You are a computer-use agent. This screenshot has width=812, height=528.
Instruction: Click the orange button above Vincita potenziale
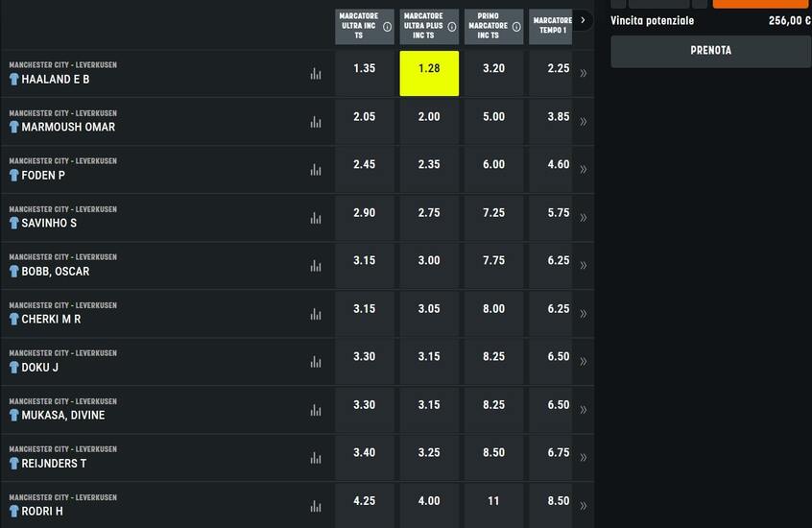click(760, 4)
